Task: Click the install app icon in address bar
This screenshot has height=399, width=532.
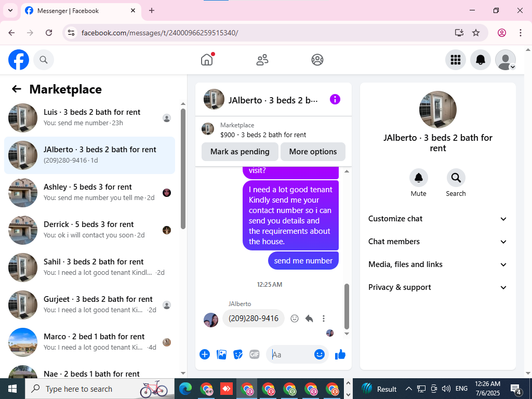Action: point(459,33)
